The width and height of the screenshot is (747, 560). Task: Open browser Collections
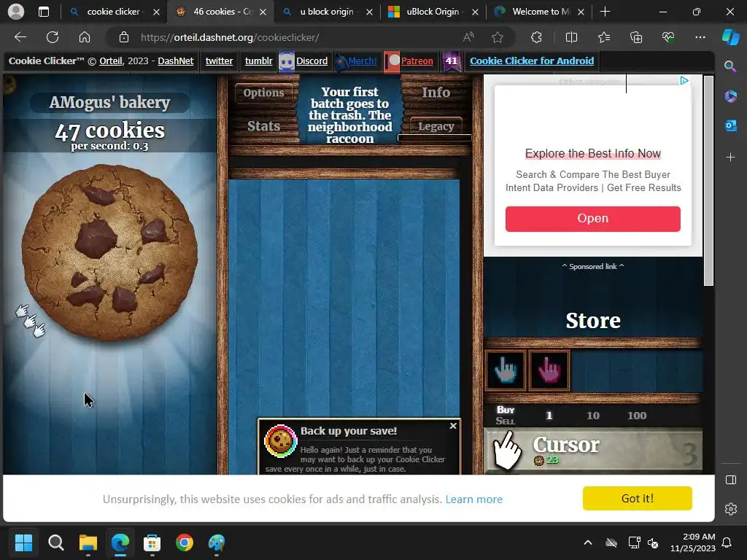pyautogui.click(x=636, y=37)
